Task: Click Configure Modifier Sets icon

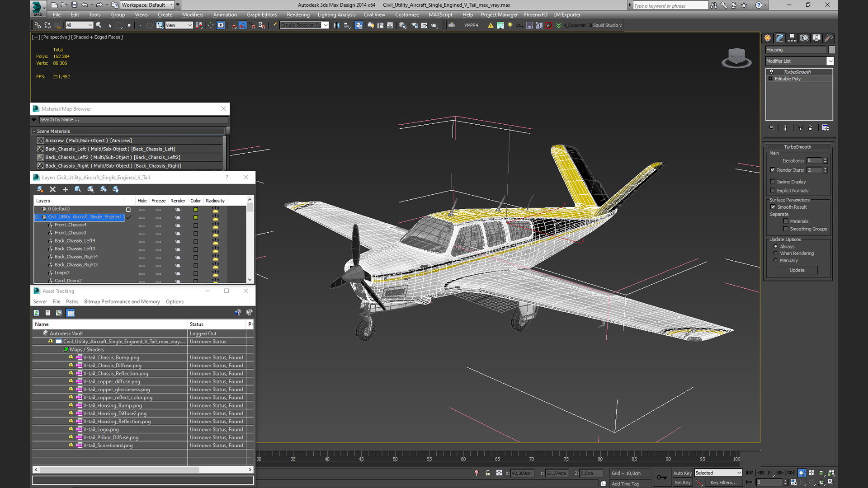Action: click(826, 128)
